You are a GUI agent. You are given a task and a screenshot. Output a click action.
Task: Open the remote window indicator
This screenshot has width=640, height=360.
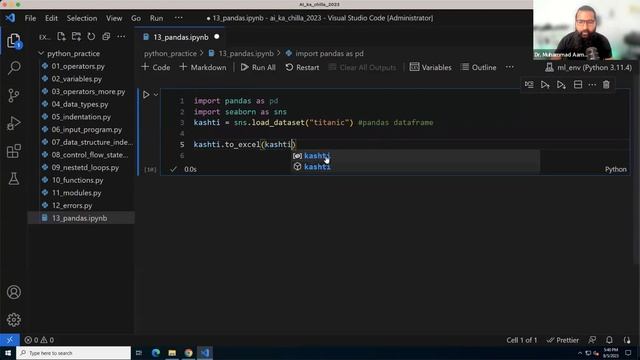click(9, 340)
